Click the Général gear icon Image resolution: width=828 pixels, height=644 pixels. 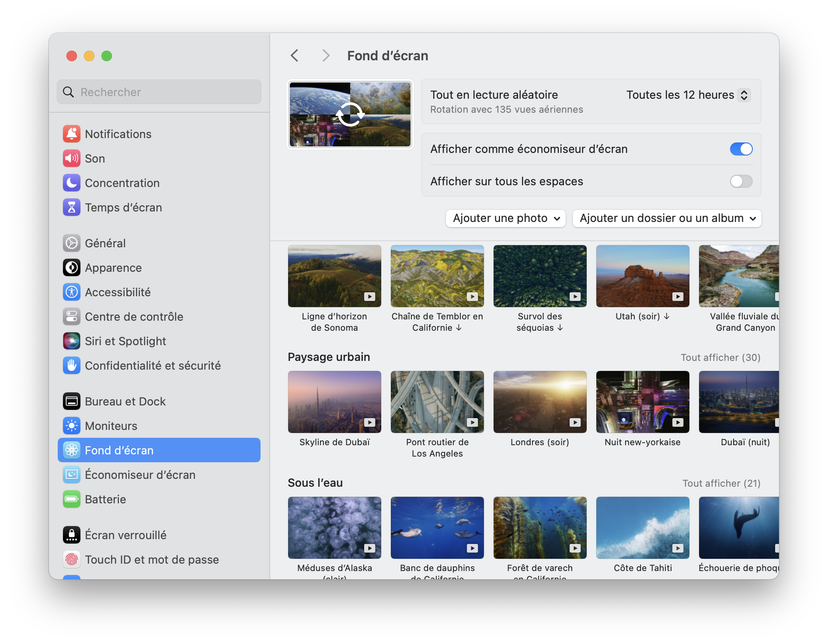point(72,243)
